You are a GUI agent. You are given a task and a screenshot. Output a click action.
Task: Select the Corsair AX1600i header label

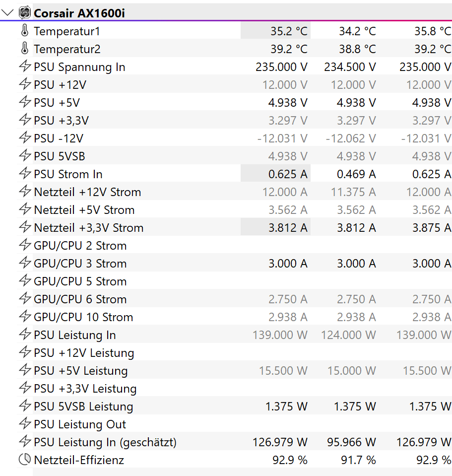pos(79,13)
